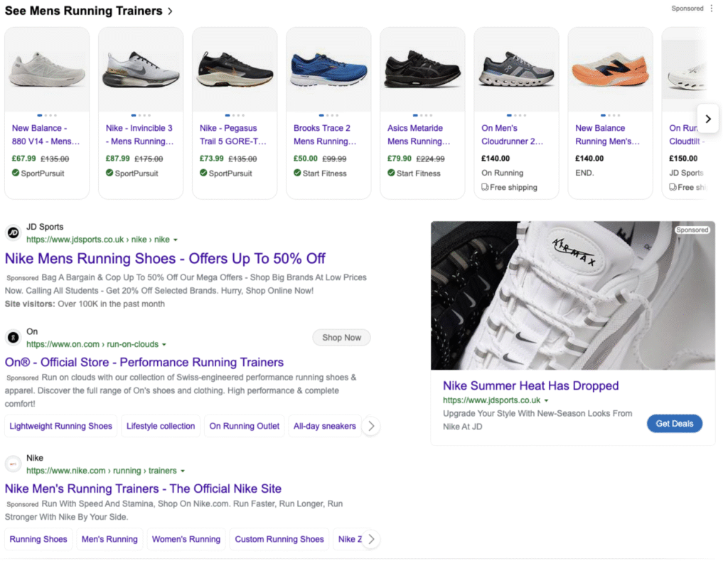This screenshot has height=561, width=728.
Task: Click the Nike Invincible 3 shoe image
Action: point(141,70)
